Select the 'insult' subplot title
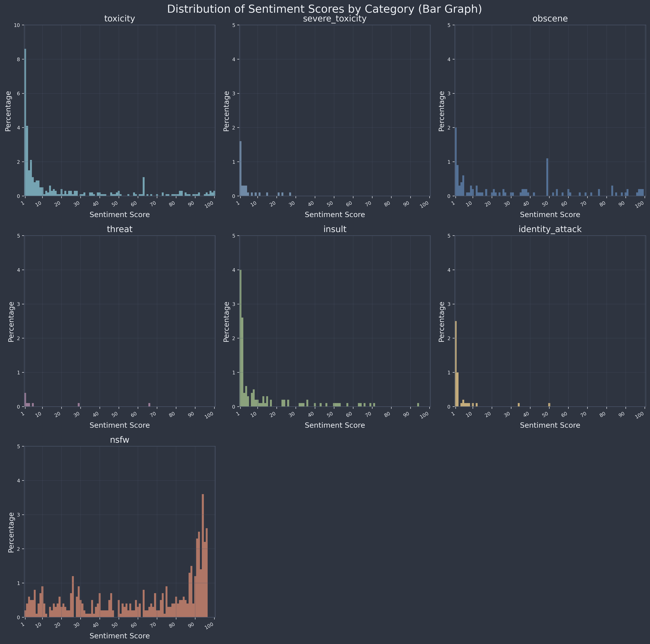650x644 pixels. pos(335,229)
